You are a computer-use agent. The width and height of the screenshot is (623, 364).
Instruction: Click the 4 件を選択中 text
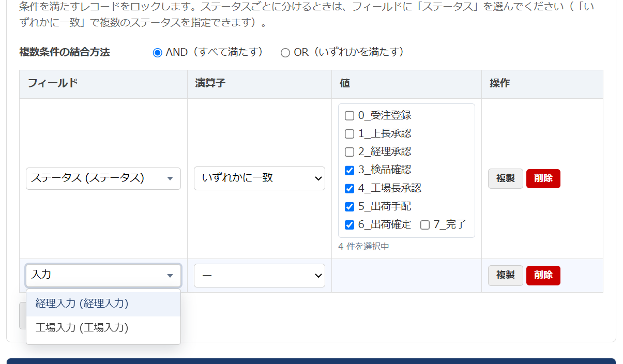tap(363, 247)
